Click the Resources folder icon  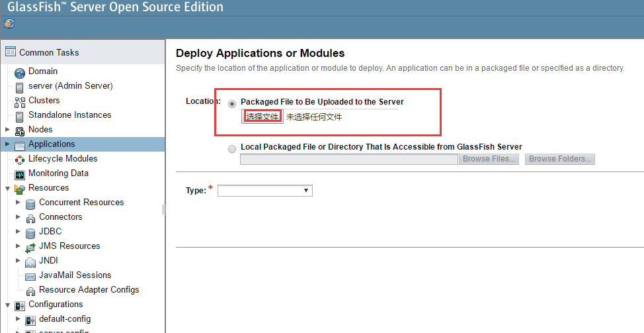coord(20,189)
